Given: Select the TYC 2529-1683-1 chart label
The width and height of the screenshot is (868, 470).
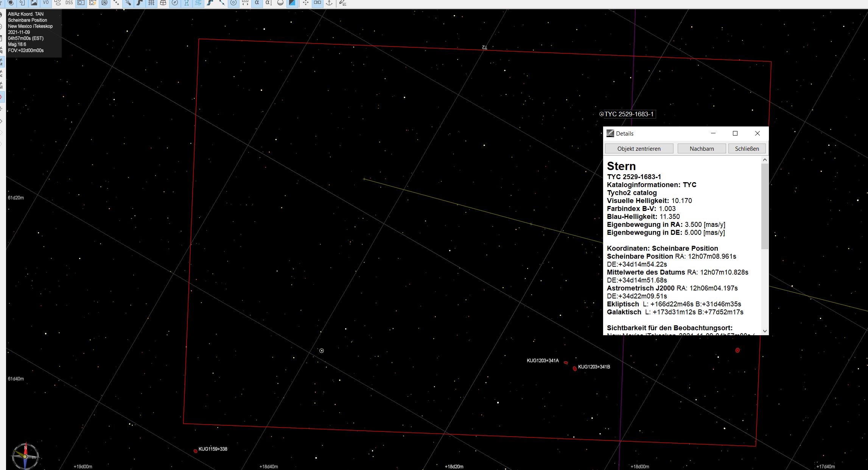Looking at the screenshot, I should 629,114.
